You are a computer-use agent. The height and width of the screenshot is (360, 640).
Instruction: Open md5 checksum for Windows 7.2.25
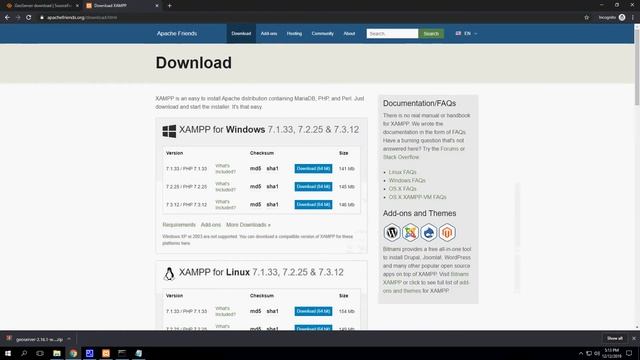256,187
